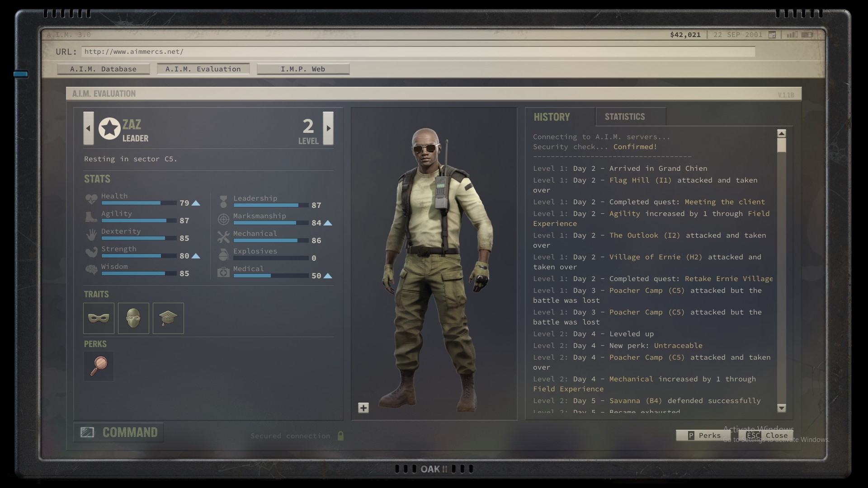Open the A.I.M. Database tab
The image size is (868, 488).
coord(103,69)
